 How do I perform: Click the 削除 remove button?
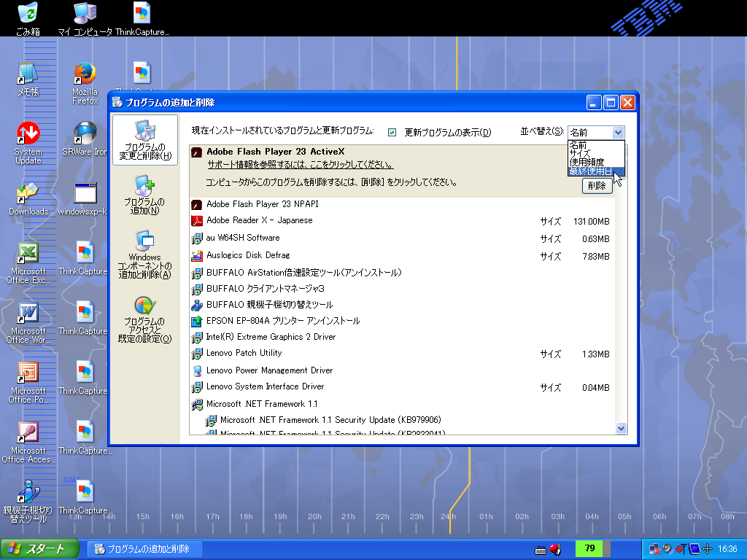(x=597, y=186)
